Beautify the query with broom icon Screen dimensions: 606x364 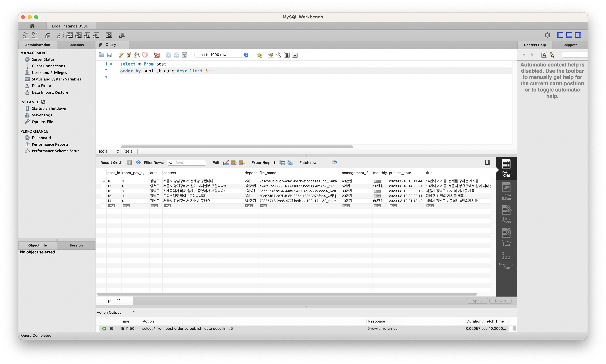point(271,55)
